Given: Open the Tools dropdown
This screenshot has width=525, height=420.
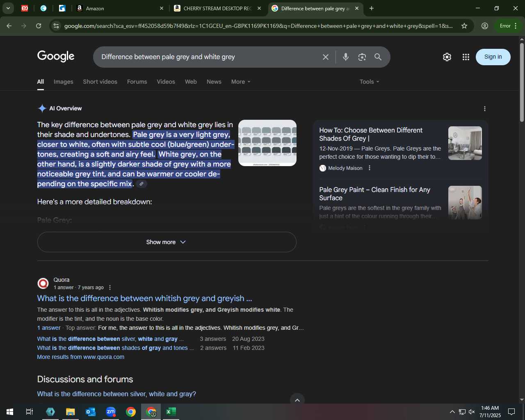Looking at the screenshot, I should coord(369,82).
